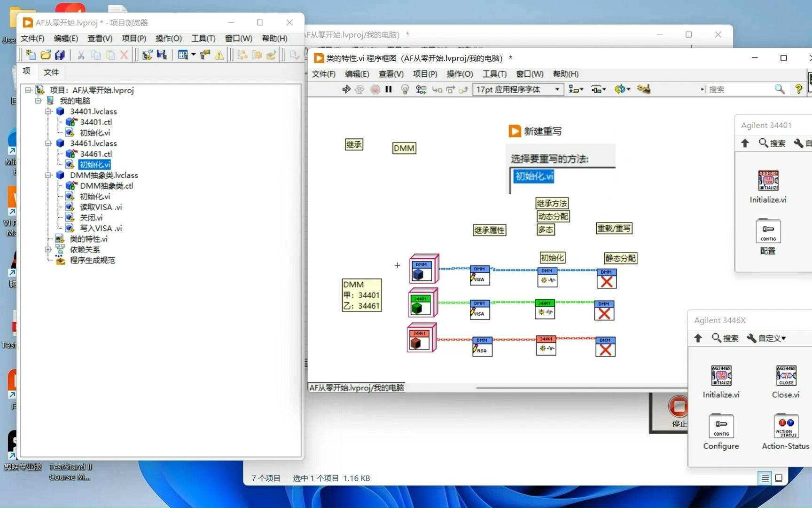Image resolution: width=812 pixels, height=508 pixels.
Task: Click Save All icon in Project Explorer toolbar
Action: pos(60,55)
